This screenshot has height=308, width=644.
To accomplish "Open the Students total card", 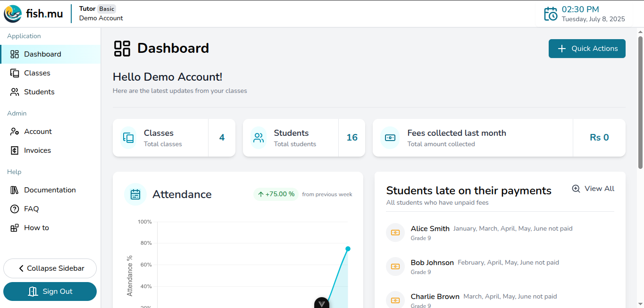I will [x=304, y=138].
